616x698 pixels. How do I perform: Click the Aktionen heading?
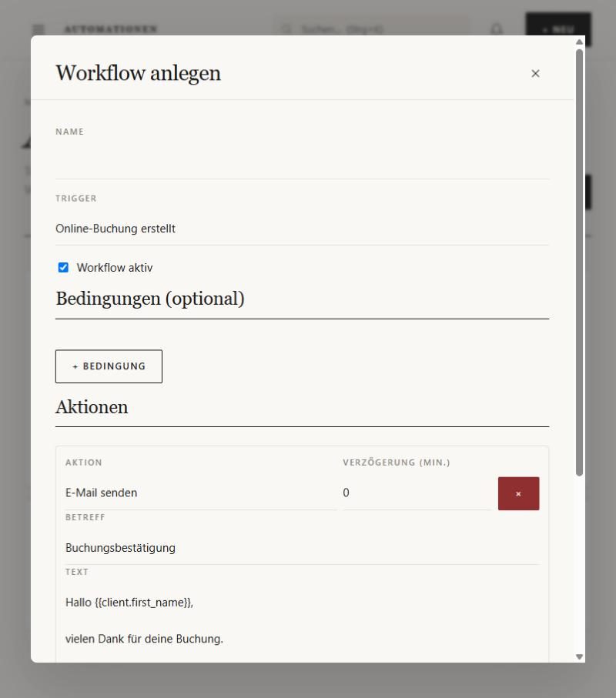(92, 407)
